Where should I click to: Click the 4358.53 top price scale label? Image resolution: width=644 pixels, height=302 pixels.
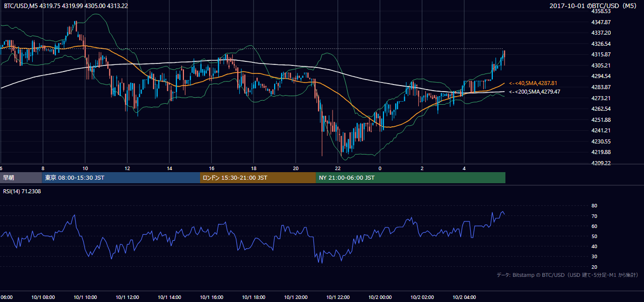[x=601, y=11]
